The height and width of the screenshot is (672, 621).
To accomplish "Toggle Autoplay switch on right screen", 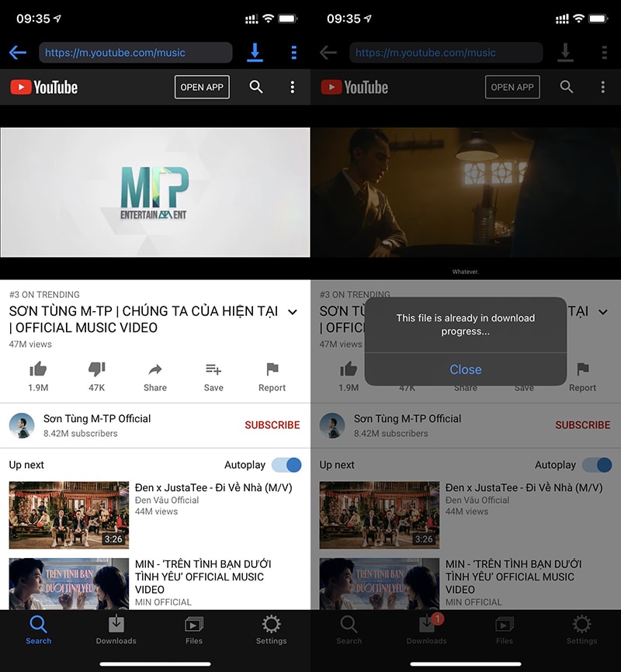I will coord(598,465).
